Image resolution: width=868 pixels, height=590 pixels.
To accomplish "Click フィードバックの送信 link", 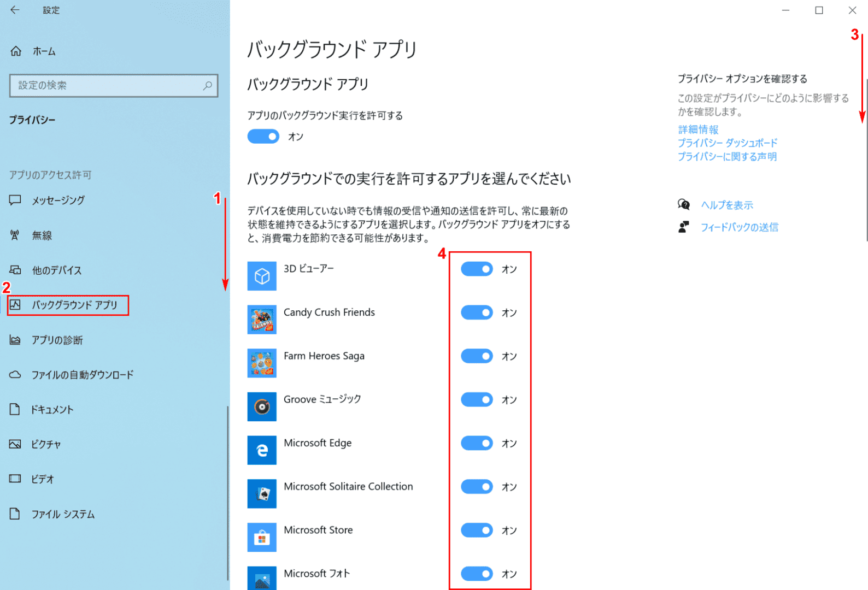I will [740, 227].
